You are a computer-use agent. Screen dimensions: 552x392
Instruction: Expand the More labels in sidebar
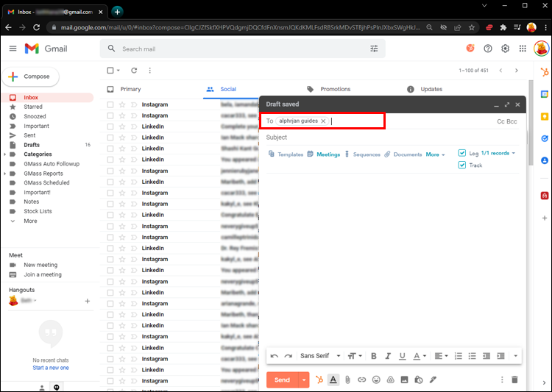30,221
